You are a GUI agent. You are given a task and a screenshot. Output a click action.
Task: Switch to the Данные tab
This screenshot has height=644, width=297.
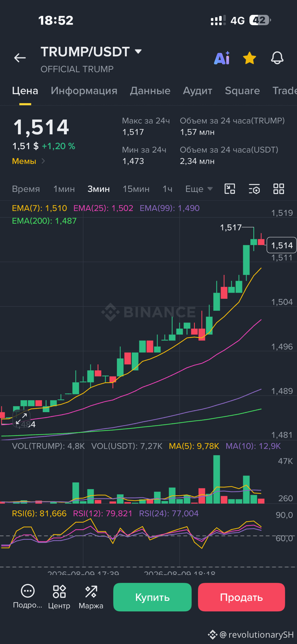tap(150, 91)
